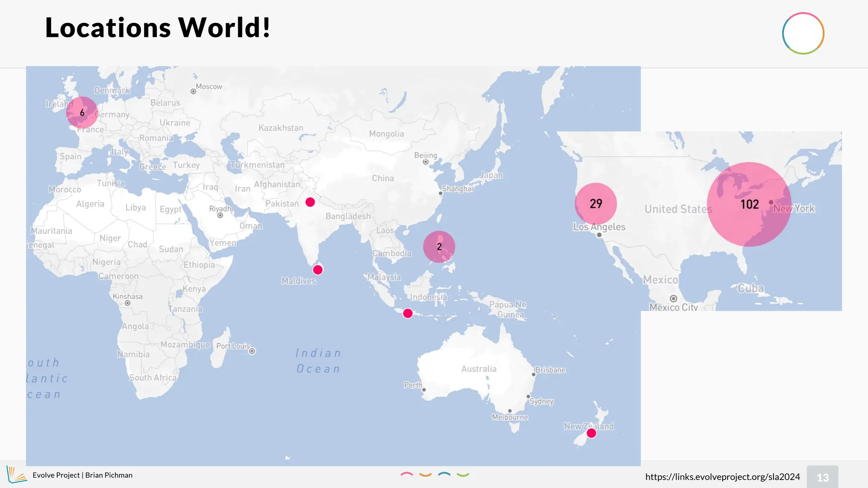Click the Papua New Guinea label

point(509,310)
